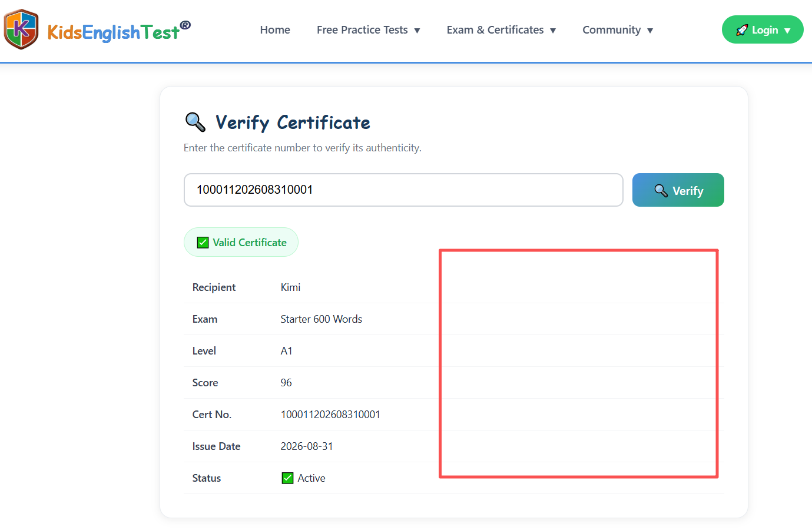
Task: Click the Verify button
Action: click(x=678, y=190)
